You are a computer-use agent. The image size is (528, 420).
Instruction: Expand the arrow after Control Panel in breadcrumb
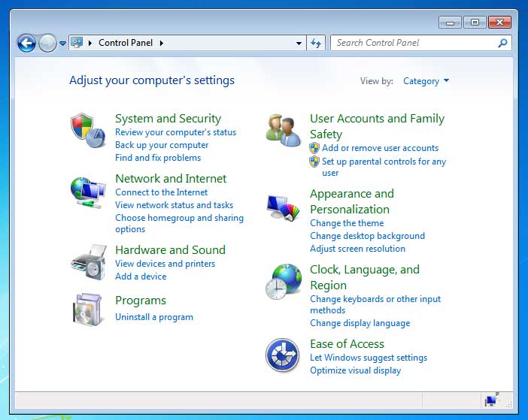(x=162, y=43)
